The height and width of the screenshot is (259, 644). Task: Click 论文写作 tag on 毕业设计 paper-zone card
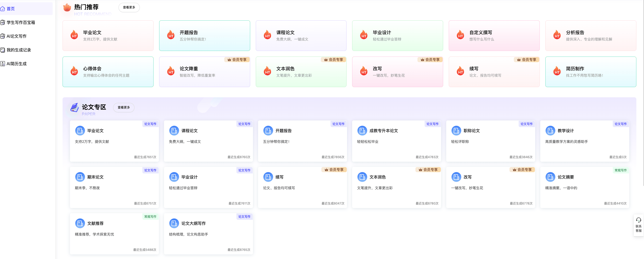point(244,170)
